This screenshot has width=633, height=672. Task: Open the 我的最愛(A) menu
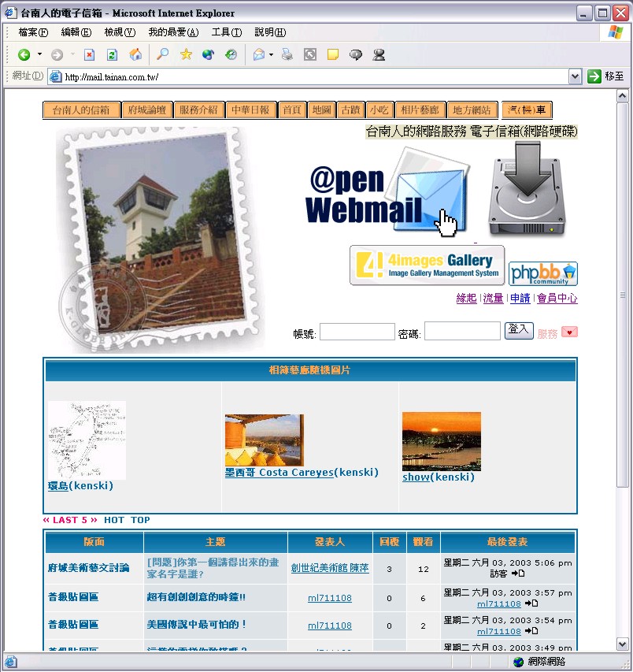[x=173, y=32]
